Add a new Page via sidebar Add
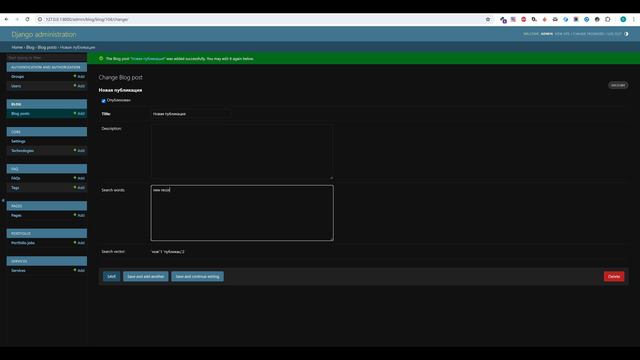Viewport: 640px width, 360px height. [80, 215]
